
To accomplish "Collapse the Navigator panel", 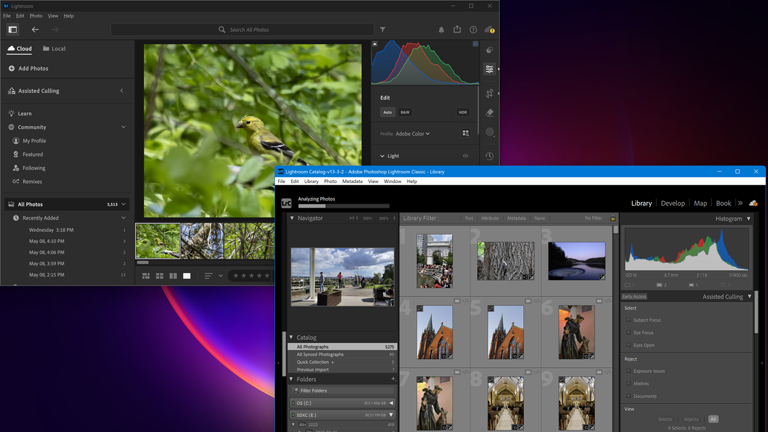I will coord(292,218).
